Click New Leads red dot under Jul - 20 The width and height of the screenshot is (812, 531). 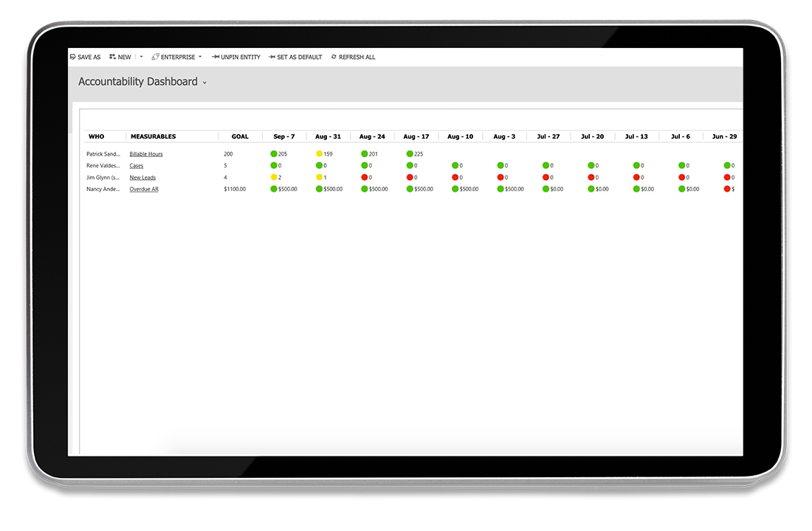[x=591, y=177]
